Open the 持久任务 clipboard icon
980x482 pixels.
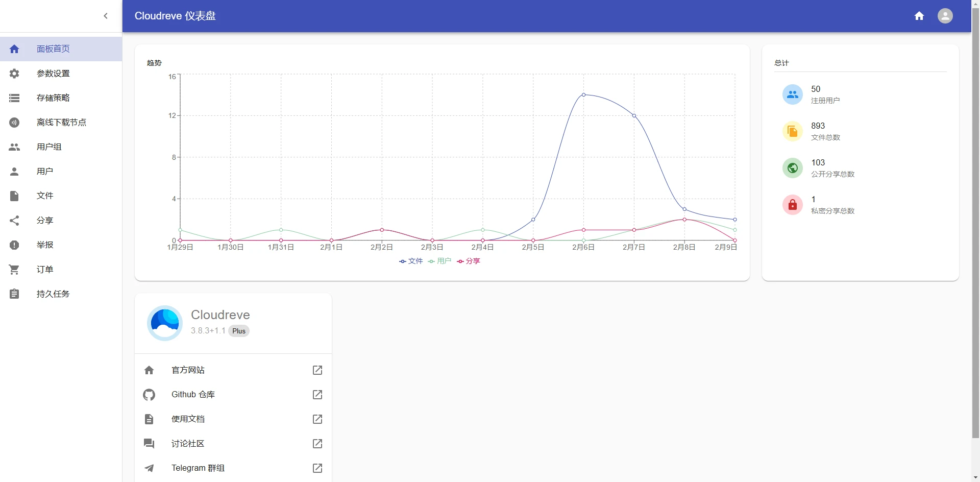pos(14,294)
